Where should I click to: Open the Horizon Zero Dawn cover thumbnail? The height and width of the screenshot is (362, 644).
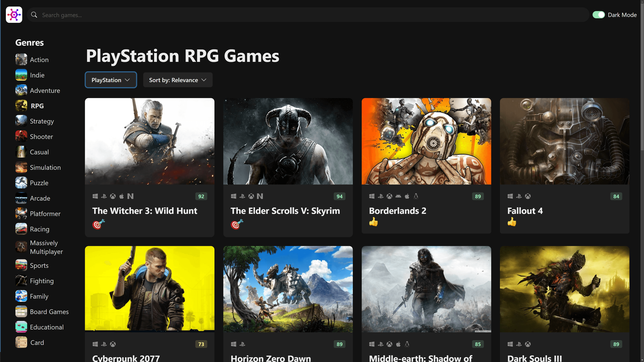click(x=288, y=289)
